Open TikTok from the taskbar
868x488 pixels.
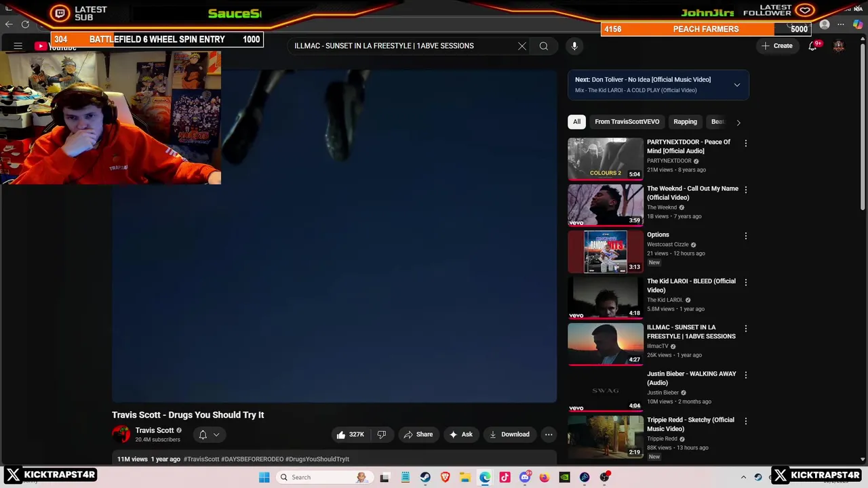pyautogui.click(x=505, y=477)
